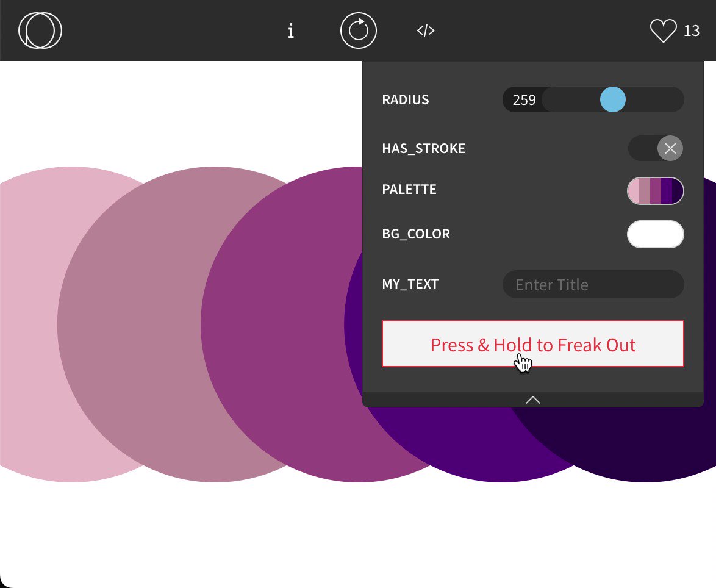716x588 pixels.
Task: Click the blue RADIUS slider handle
Action: tap(612, 99)
